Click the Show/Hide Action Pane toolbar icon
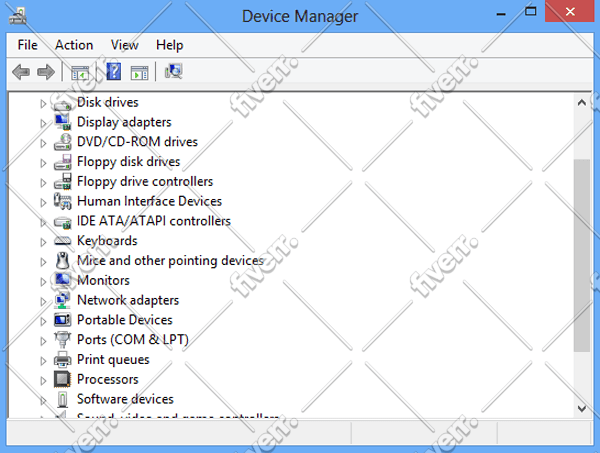This screenshot has width=600, height=453. [139, 72]
